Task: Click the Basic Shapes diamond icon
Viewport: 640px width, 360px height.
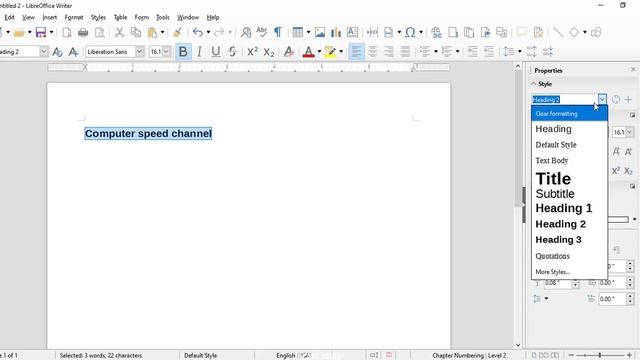Action: 574,32
